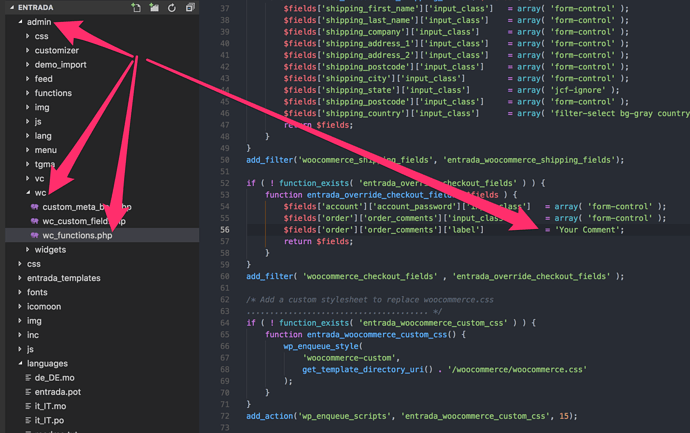Open the fonts folder
Image resolution: width=690 pixels, height=433 pixels.
(x=37, y=292)
